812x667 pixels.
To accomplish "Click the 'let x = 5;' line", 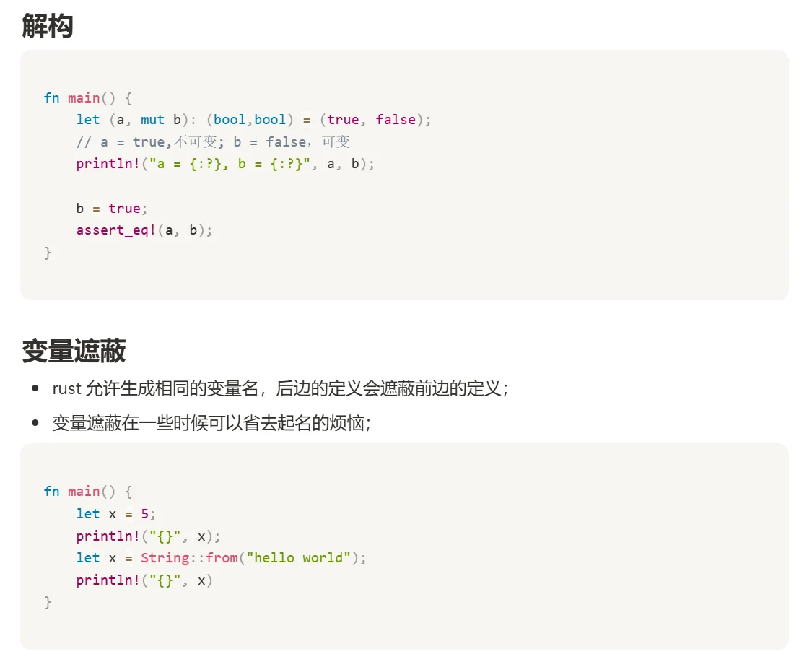I will point(115,513).
